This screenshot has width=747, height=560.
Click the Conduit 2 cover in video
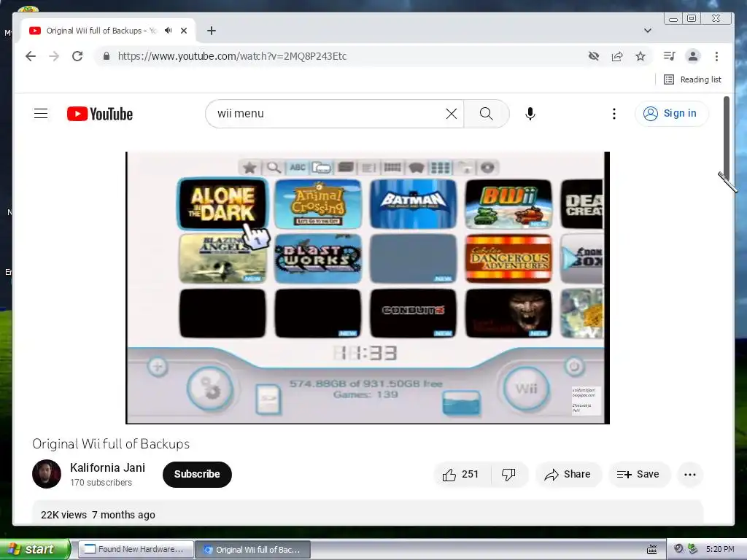point(413,313)
